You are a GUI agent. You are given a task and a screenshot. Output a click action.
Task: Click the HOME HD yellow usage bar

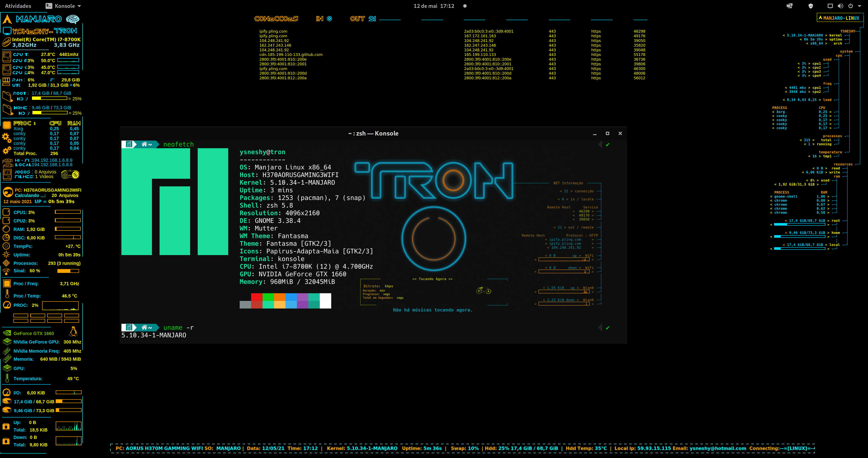[50, 113]
